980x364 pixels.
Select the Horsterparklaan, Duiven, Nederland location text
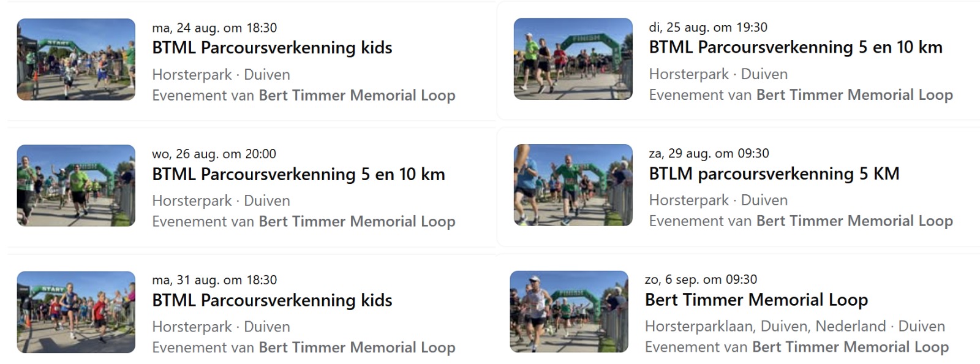[x=765, y=326]
